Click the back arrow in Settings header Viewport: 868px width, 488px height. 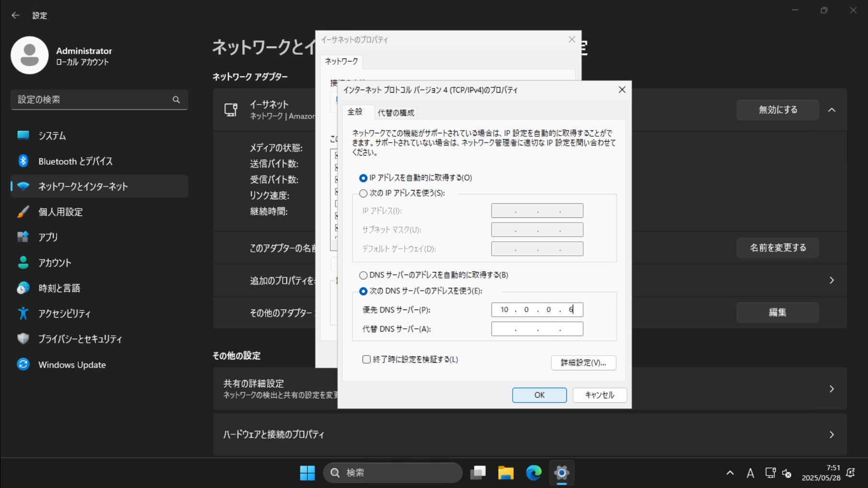(15, 15)
